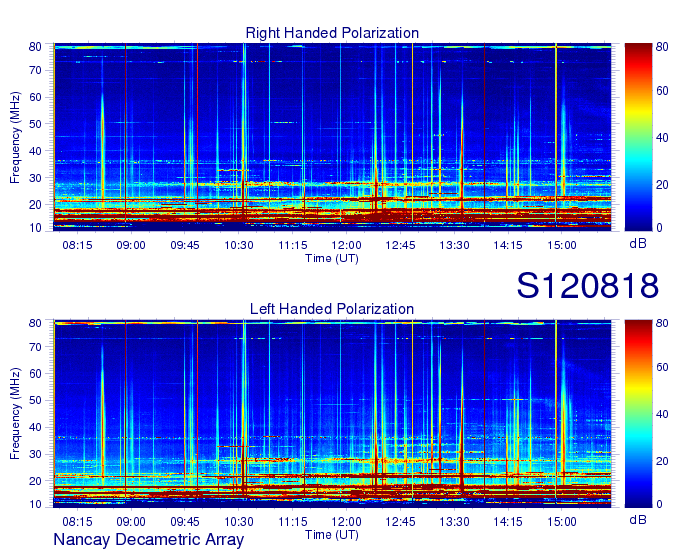Click the 'dB' label under top color bar
This screenshot has width=680, height=552.
[638, 243]
